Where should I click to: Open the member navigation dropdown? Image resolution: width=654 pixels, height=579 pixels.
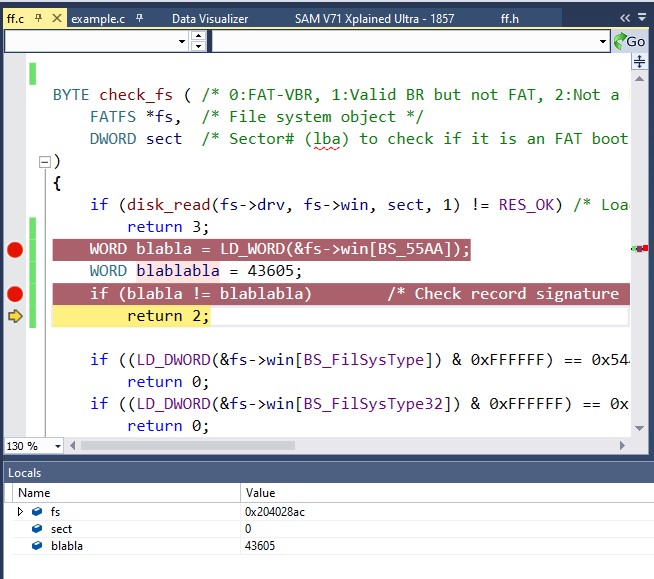[x=602, y=41]
